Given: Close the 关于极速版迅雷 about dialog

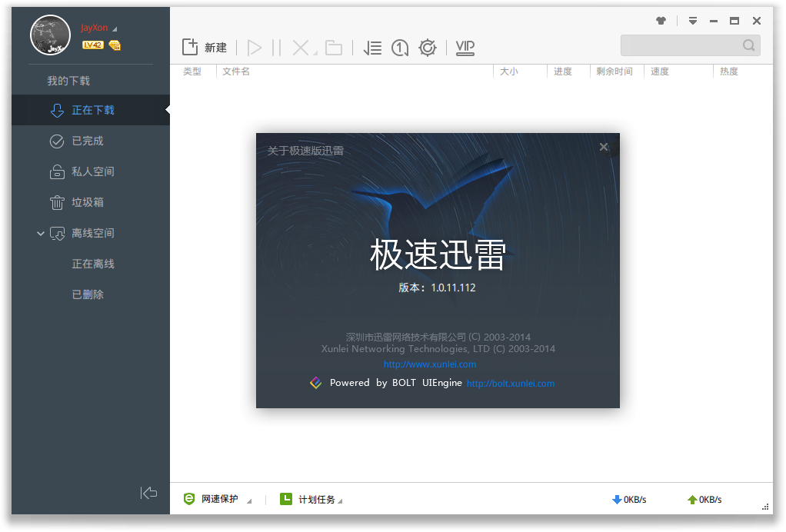Looking at the screenshot, I should tap(604, 147).
